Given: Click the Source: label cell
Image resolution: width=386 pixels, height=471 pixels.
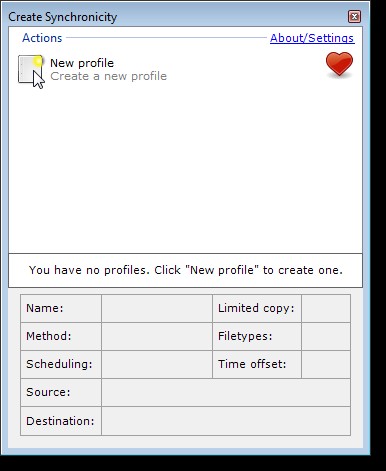Looking at the screenshot, I should 61,392.
